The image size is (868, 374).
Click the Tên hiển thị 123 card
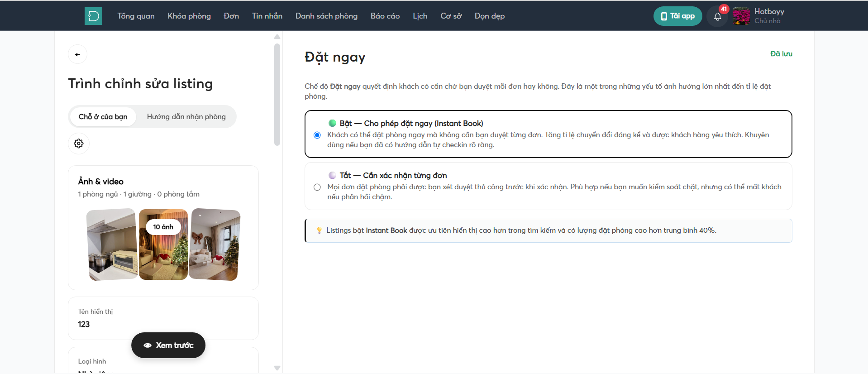(x=163, y=318)
